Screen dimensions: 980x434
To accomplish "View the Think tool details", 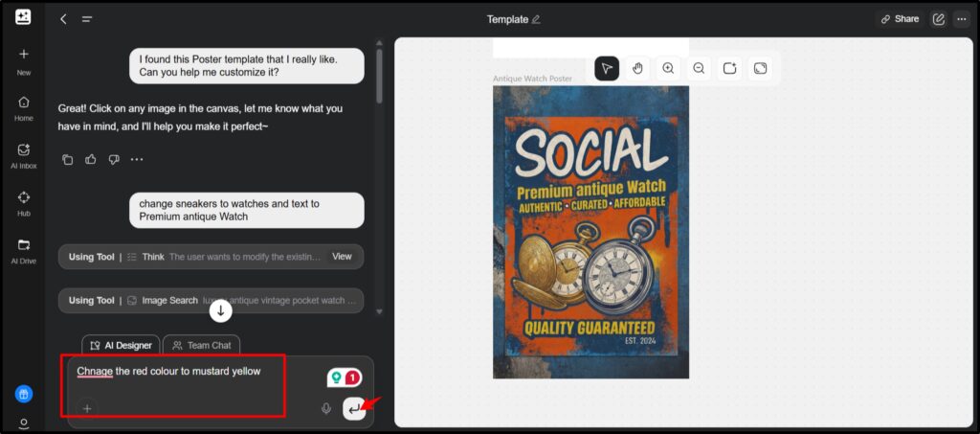I will point(342,257).
